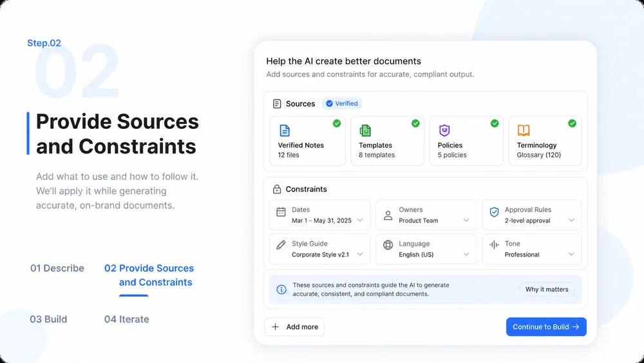Open the Dates dropdown chevron
This screenshot has height=363, width=644.
360,221
